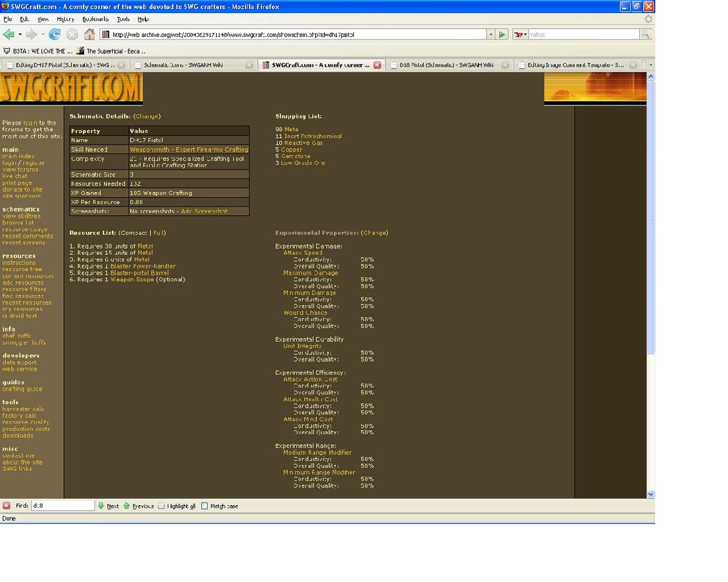Open the Bookmarks menu
Viewport: 728px width, 582px height.
[95, 19]
